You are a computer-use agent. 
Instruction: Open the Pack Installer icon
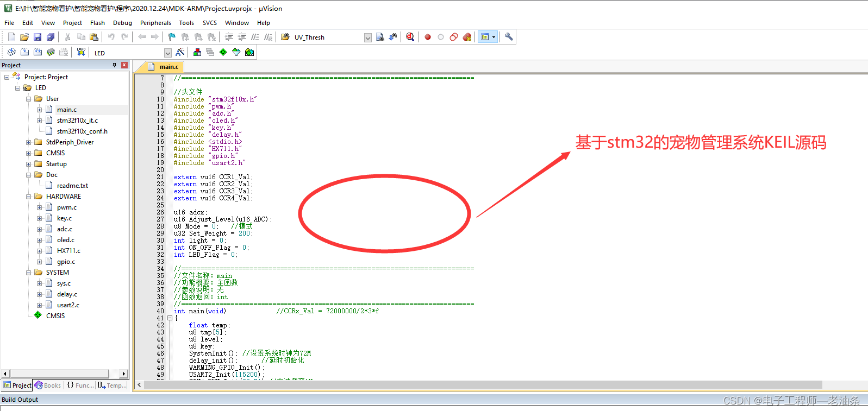[249, 52]
